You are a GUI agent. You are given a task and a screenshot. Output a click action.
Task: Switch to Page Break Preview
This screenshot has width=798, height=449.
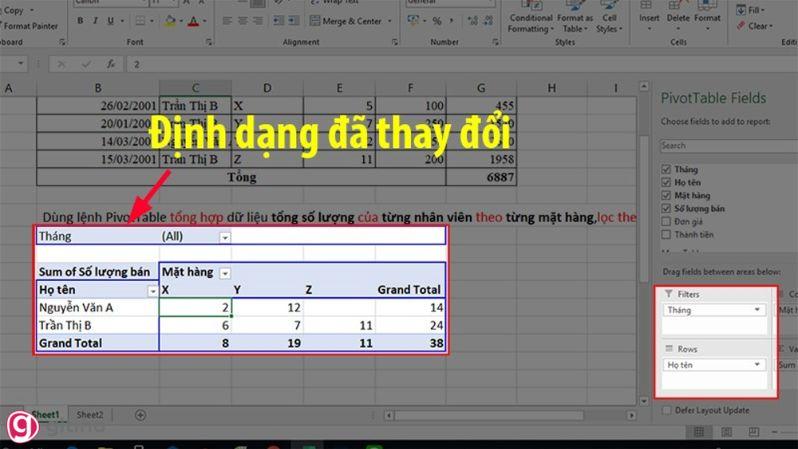754,432
